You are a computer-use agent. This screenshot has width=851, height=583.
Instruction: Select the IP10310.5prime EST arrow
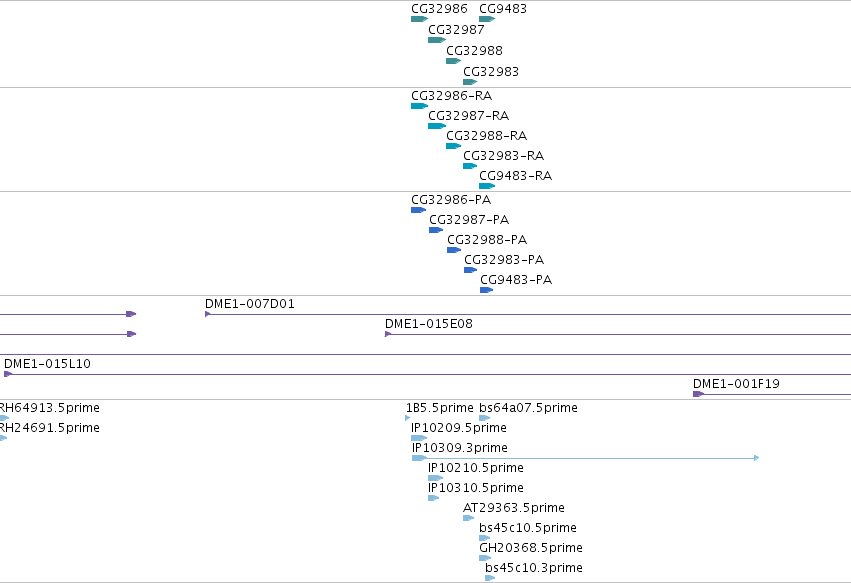[x=433, y=498]
